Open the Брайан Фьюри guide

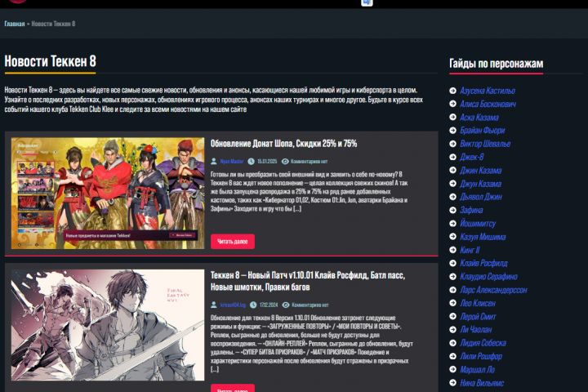(483, 131)
